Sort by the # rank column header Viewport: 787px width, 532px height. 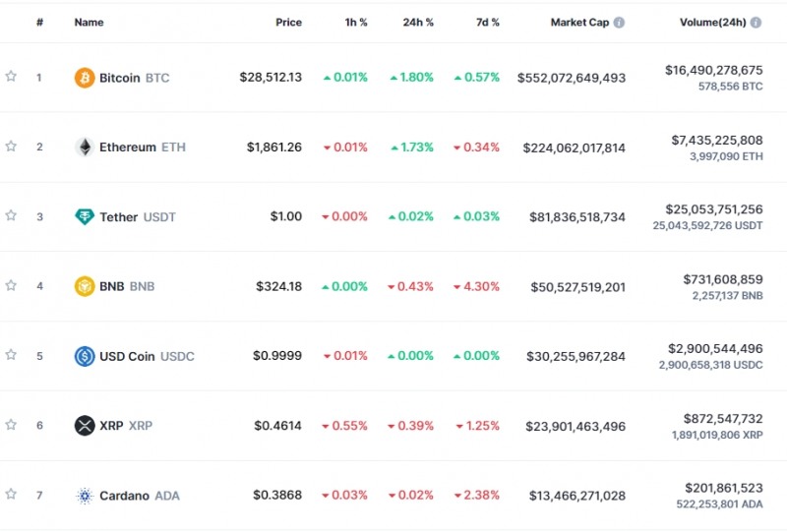tap(39, 23)
